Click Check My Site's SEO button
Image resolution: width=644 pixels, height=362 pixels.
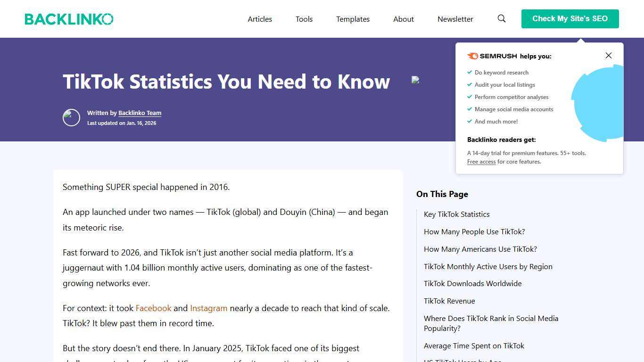(570, 19)
